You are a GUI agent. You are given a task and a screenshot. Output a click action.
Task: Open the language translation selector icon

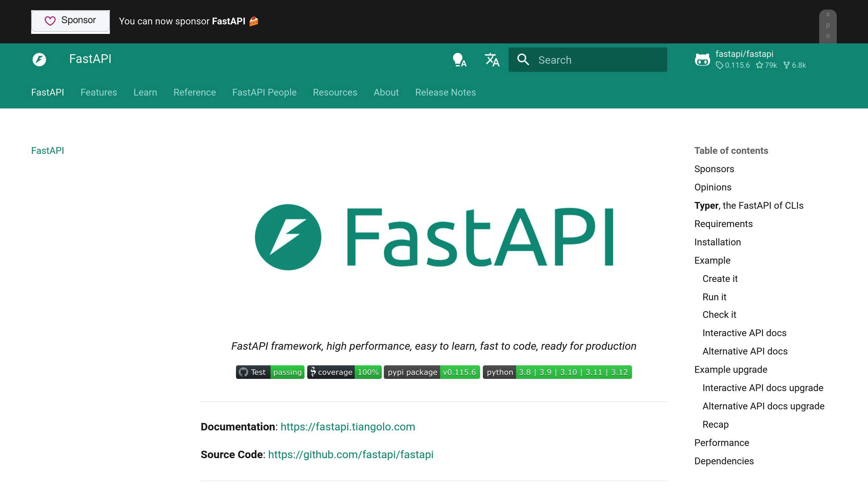pyautogui.click(x=492, y=60)
